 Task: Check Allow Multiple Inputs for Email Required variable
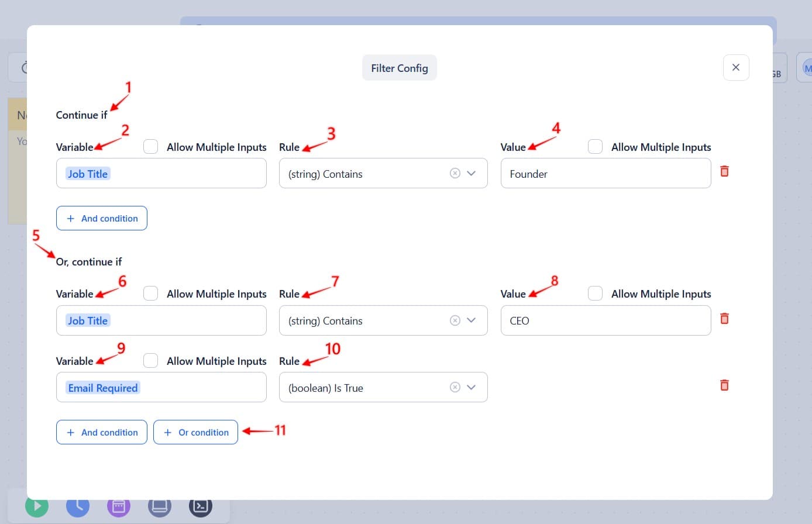point(150,361)
